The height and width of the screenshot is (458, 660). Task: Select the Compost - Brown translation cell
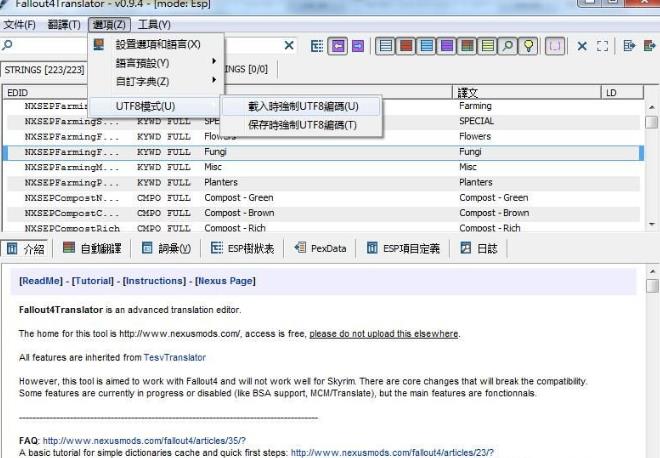494,213
